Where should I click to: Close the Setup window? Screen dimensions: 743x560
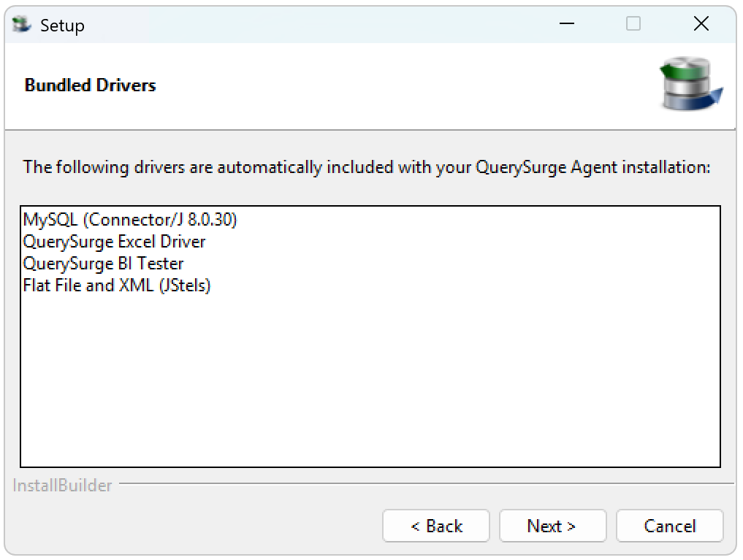coord(701,23)
